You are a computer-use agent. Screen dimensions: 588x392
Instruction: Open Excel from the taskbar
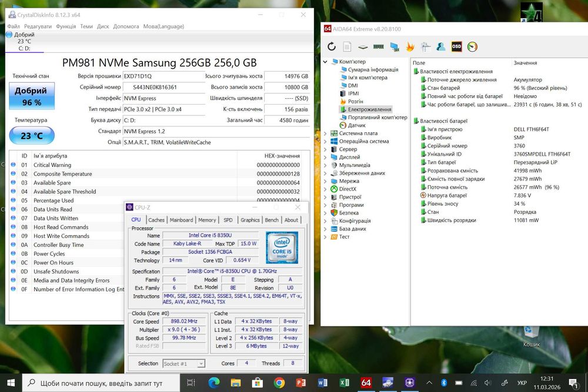[344, 383]
